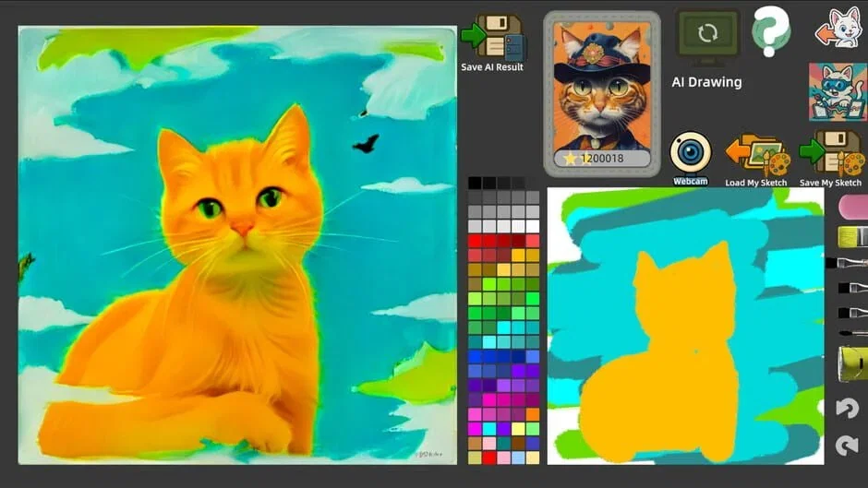Image resolution: width=868 pixels, height=488 pixels.
Task: Click the white cat back arrow icon
Action: pyautogui.click(x=838, y=30)
